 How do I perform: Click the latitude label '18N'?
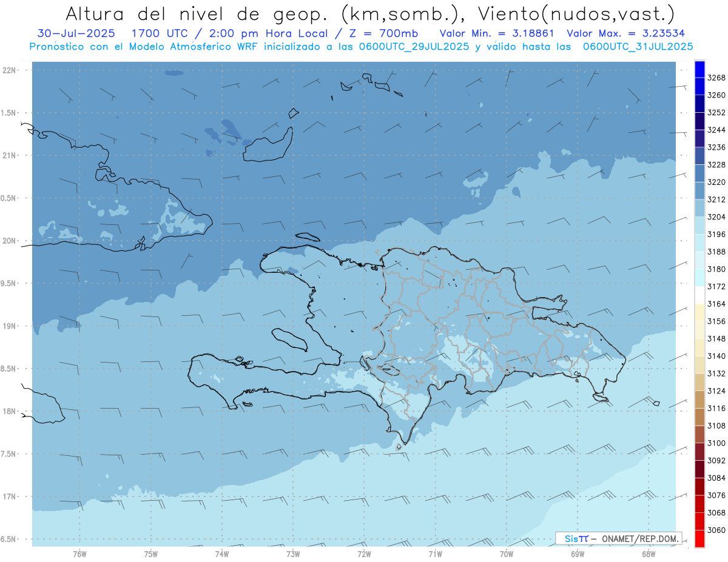click(10, 411)
